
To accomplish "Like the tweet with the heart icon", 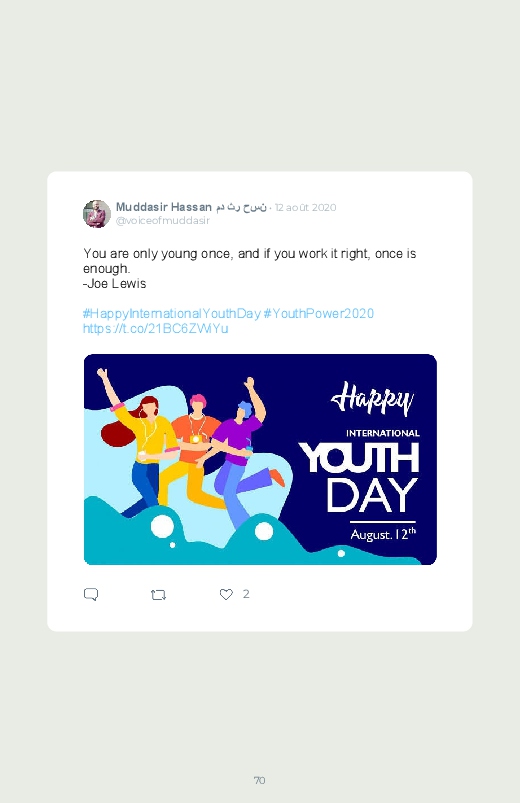I will (226, 594).
